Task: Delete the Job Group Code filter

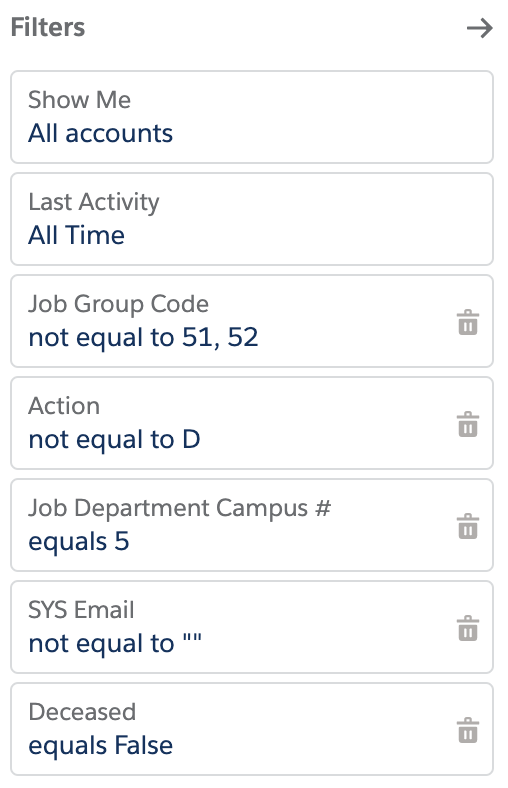Action: click(468, 322)
